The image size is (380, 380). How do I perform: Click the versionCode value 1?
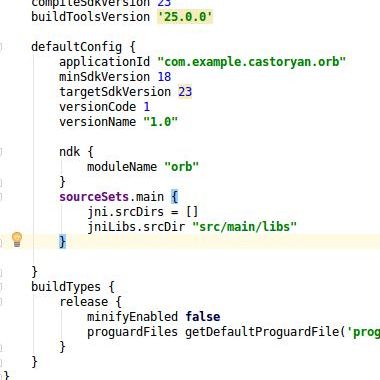[147, 107]
